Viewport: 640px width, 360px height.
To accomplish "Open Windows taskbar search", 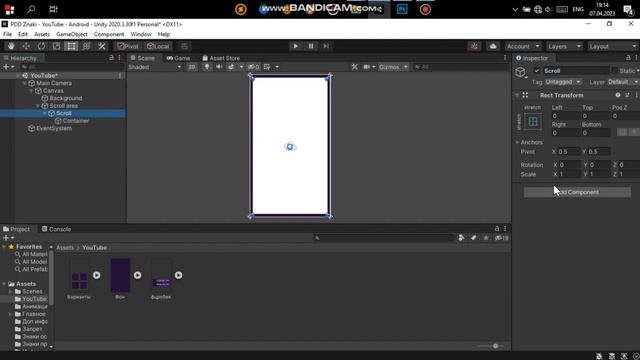I will click(x=31, y=9).
